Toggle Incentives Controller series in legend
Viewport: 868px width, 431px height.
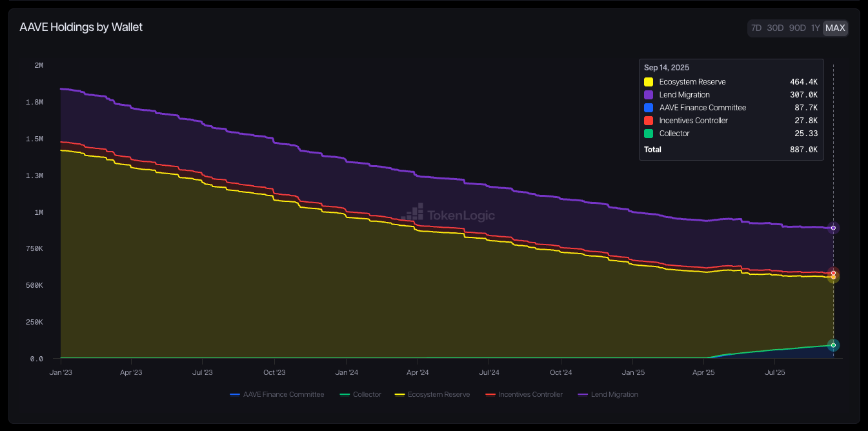(523, 394)
